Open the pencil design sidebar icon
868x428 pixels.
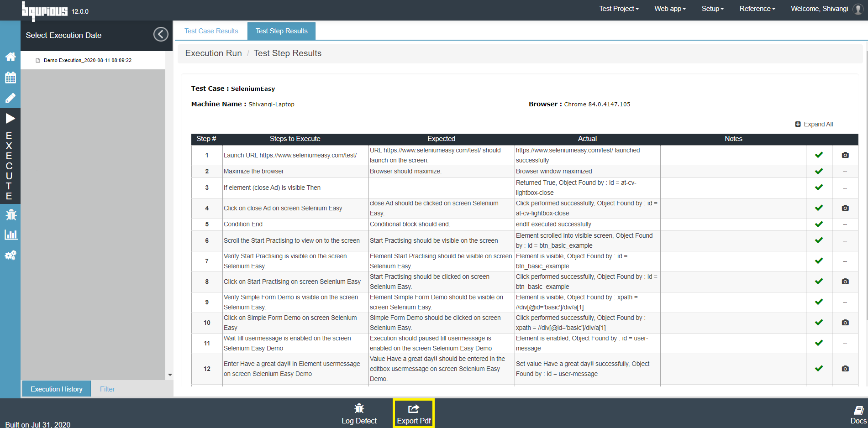click(x=11, y=98)
